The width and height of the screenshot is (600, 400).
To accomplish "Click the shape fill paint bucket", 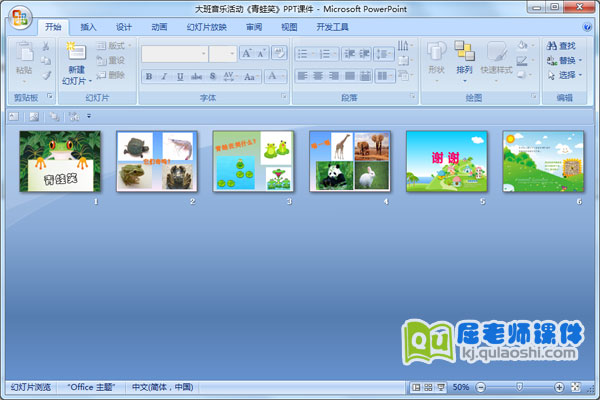I will [x=522, y=46].
